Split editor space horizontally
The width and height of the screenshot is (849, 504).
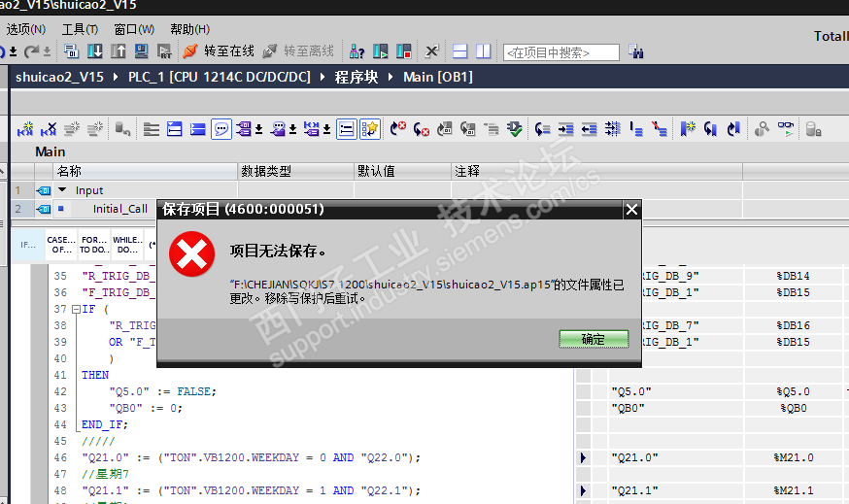(x=459, y=51)
